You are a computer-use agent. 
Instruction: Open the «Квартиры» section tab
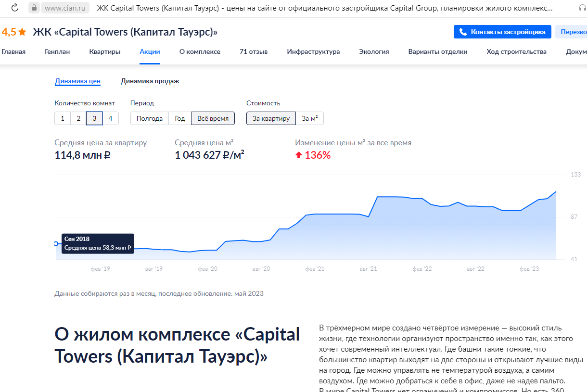click(x=104, y=51)
